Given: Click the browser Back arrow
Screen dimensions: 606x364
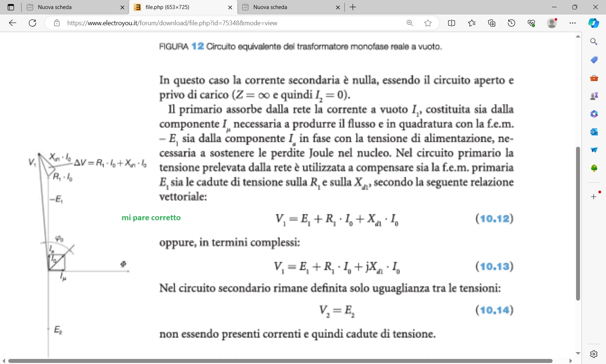Looking at the screenshot, I should pos(13,23).
